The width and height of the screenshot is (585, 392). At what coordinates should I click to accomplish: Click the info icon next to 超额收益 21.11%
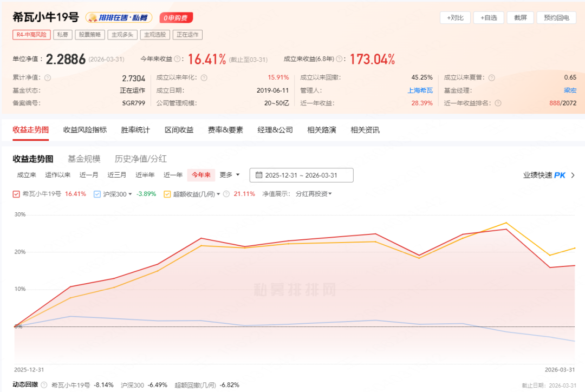(x=227, y=193)
